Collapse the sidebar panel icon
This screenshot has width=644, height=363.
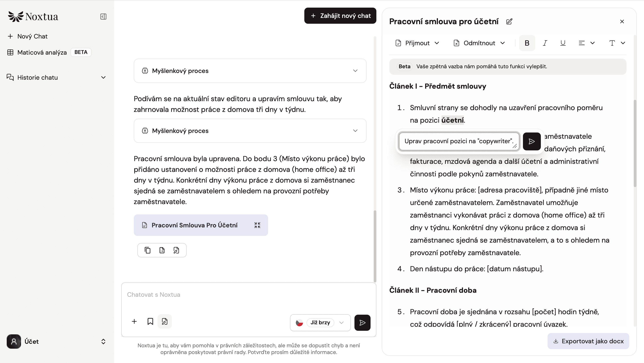click(x=103, y=17)
